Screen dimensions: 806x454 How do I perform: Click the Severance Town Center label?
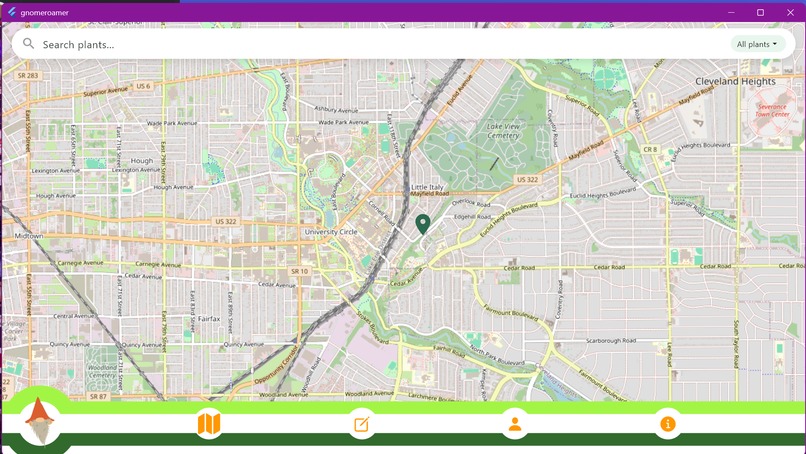pyautogui.click(x=772, y=111)
